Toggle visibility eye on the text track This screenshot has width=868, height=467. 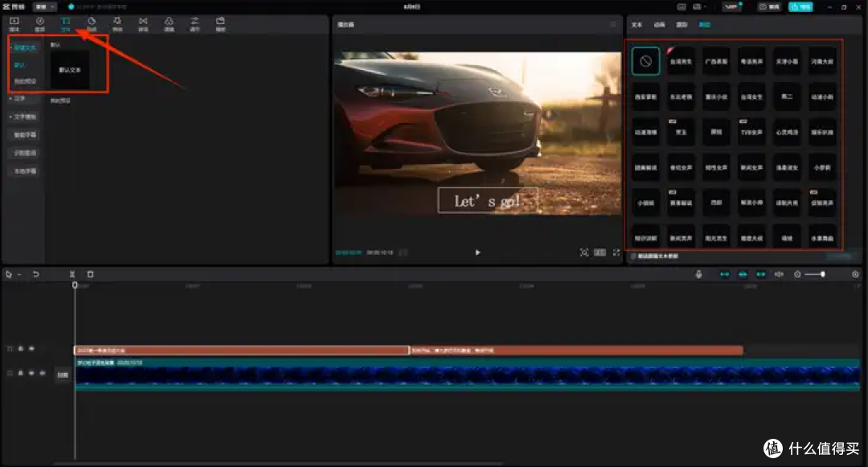[x=31, y=349]
